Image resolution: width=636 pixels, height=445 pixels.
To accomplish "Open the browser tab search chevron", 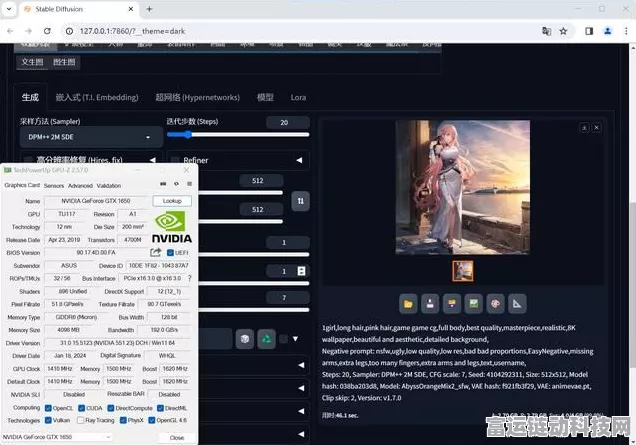I will click(x=9, y=9).
